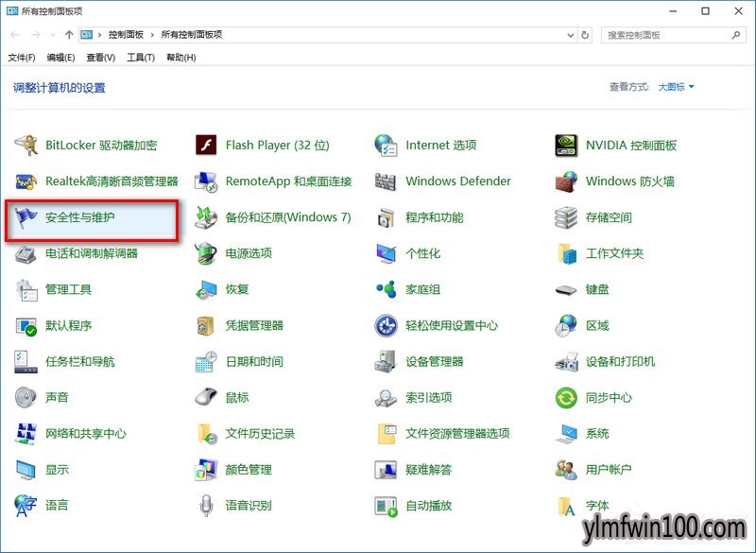Click the 自动播放 link
The width and height of the screenshot is (756, 553).
point(429,506)
